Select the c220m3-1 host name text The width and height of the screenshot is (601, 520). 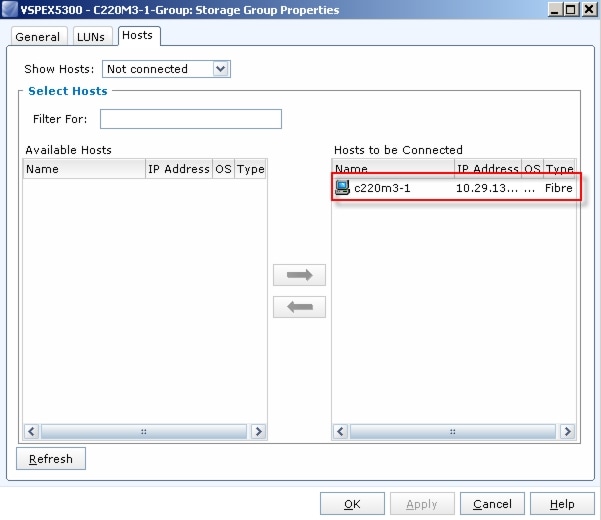pyautogui.click(x=382, y=188)
